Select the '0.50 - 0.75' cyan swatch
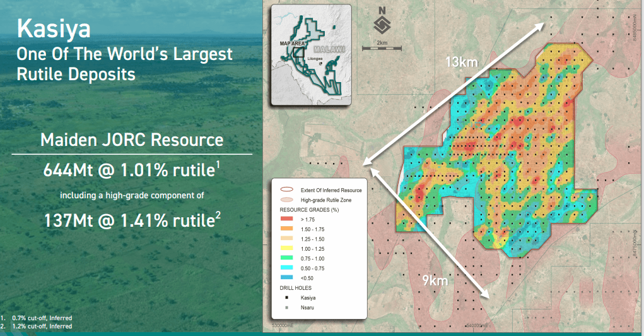Screen dimensions: 644x336 click(x=287, y=268)
